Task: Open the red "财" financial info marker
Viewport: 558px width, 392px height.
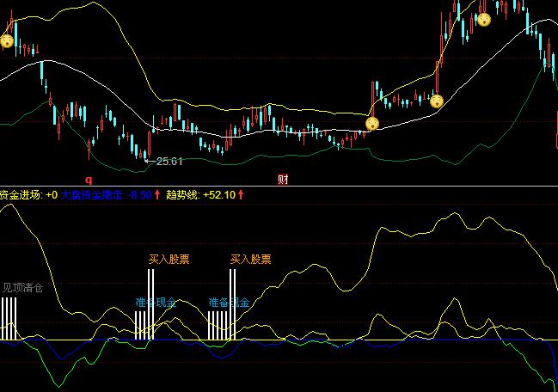Action: click(283, 180)
